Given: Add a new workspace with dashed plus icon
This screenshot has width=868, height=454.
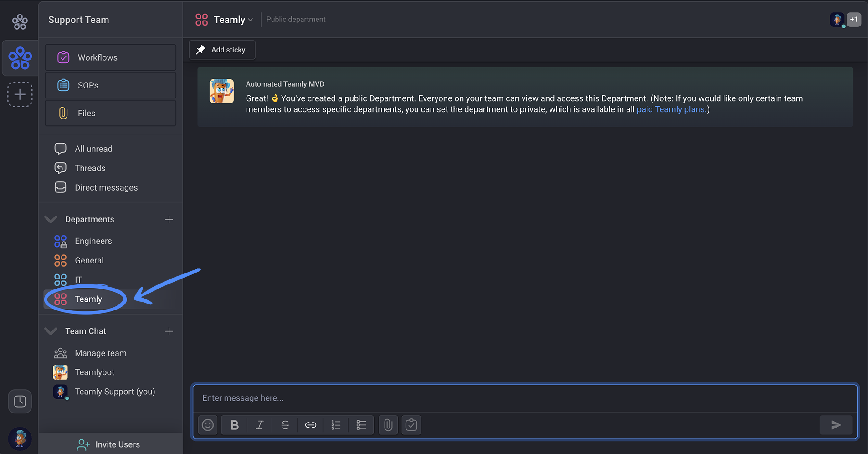Looking at the screenshot, I should pos(20,94).
